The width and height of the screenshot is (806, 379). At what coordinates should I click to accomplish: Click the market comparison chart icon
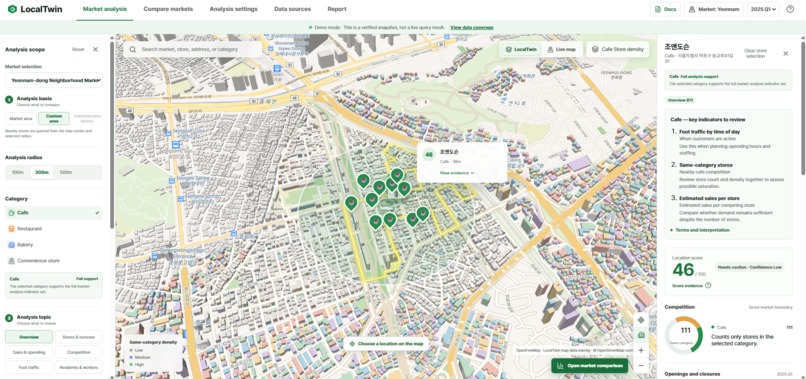click(x=561, y=366)
